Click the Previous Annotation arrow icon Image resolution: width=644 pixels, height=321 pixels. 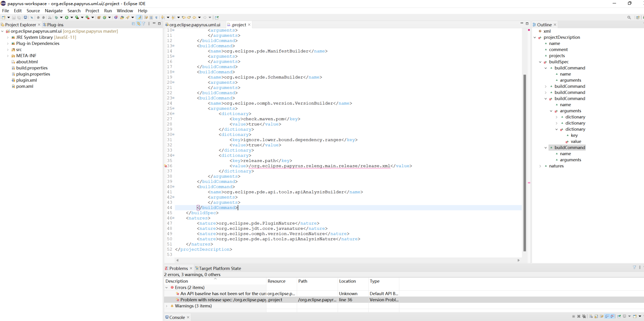[x=173, y=17]
